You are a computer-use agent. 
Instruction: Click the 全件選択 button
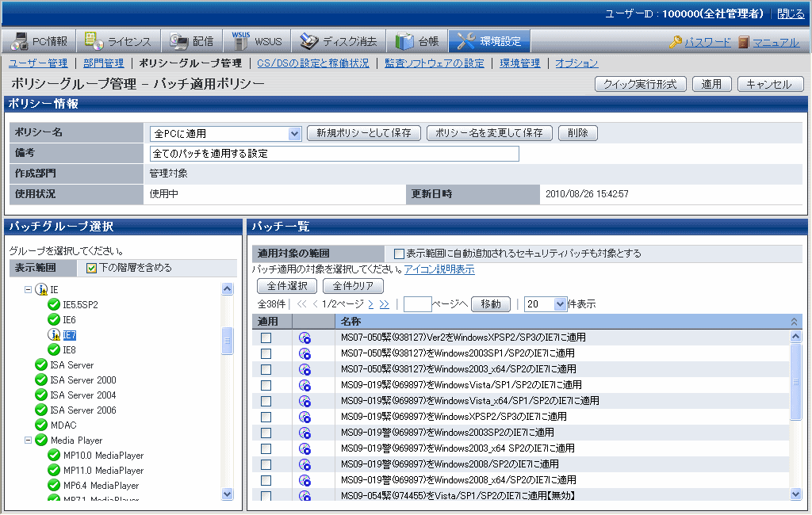coord(287,286)
